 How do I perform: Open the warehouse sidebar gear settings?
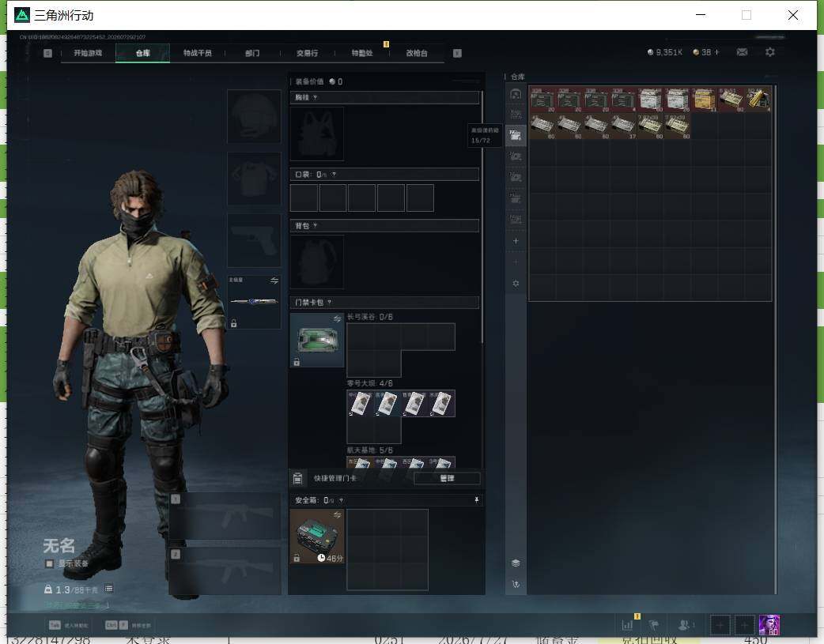pos(516,283)
